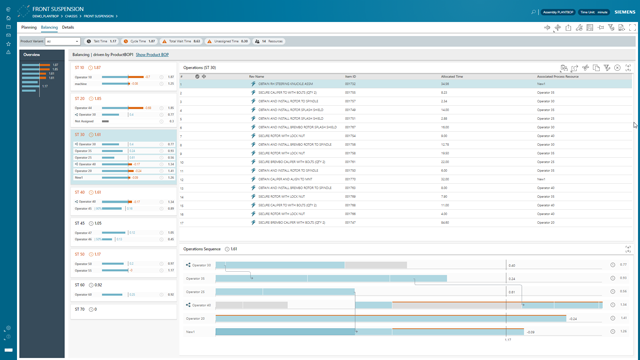
Task: Click the circled X icon in Operations toolbar
Action: (618, 68)
